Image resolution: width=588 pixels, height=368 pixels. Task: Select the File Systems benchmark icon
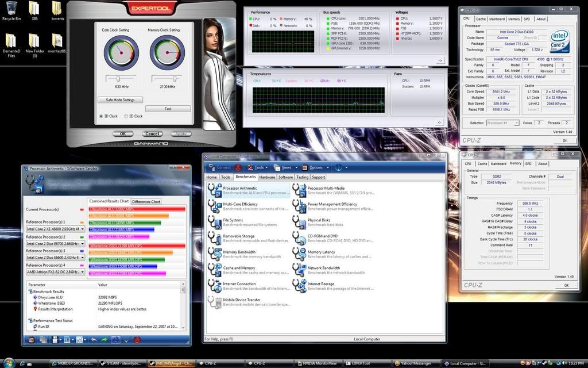(215, 223)
